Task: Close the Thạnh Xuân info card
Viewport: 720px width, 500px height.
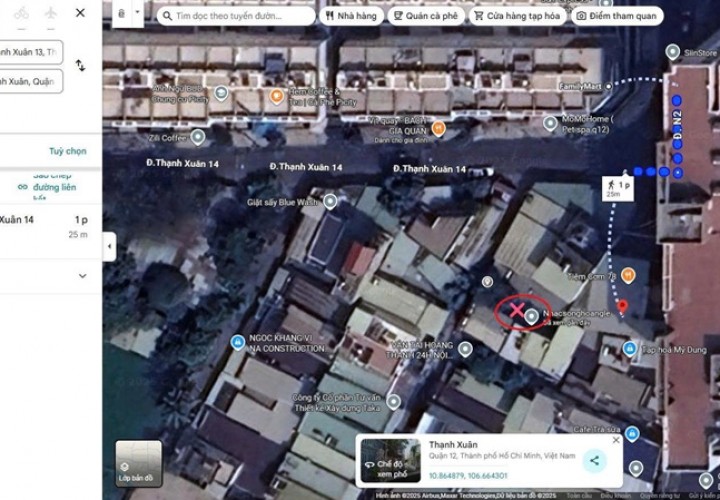Action: pyautogui.click(x=616, y=440)
